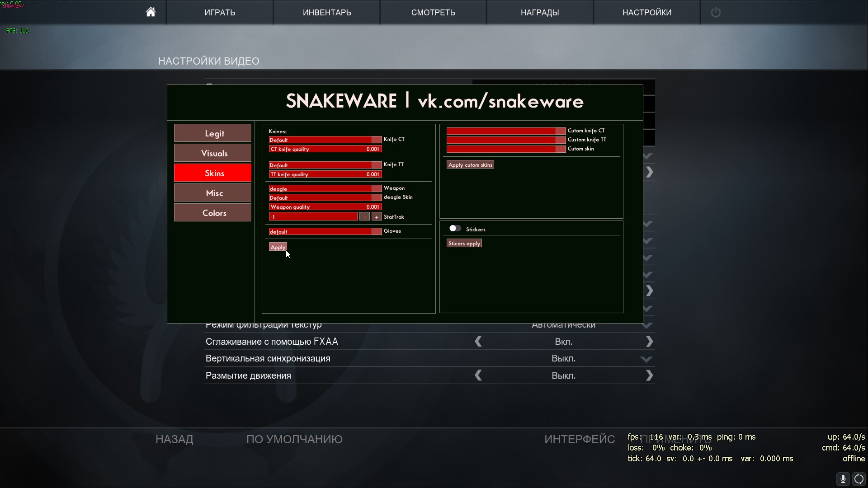Open the Knife CT dropdown

click(325, 140)
